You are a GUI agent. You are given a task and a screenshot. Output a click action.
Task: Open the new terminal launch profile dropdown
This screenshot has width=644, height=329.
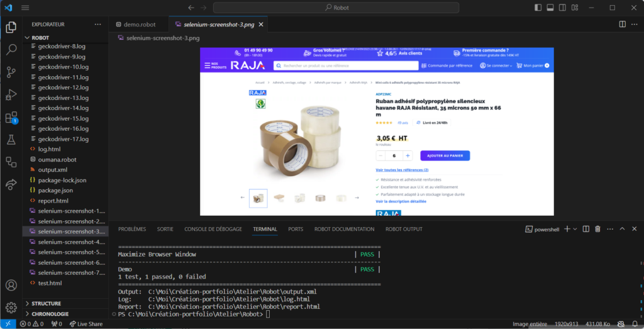click(575, 229)
